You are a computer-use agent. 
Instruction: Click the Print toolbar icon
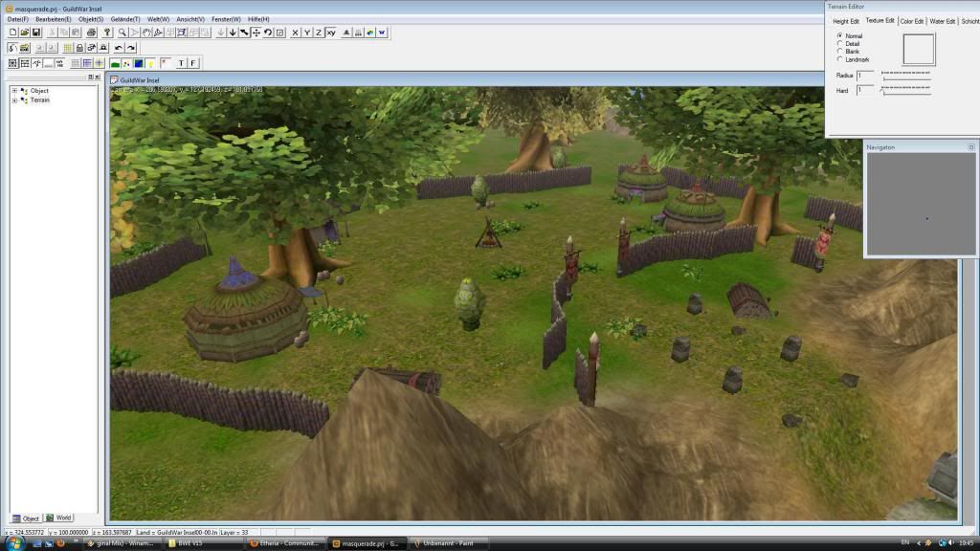pyautogui.click(x=91, y=33)
